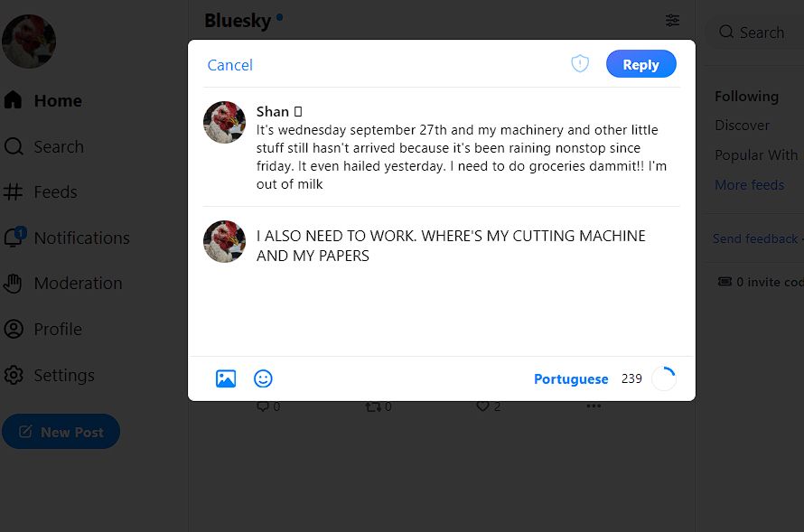Open the image attachment picker icon
The height and width of the screenshot is (532, 804).
(226, 378)
